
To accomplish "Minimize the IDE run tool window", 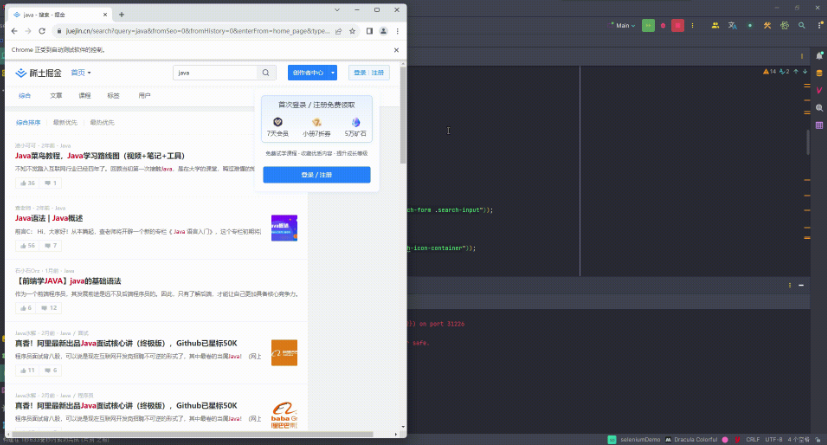I will pos(801,285).
